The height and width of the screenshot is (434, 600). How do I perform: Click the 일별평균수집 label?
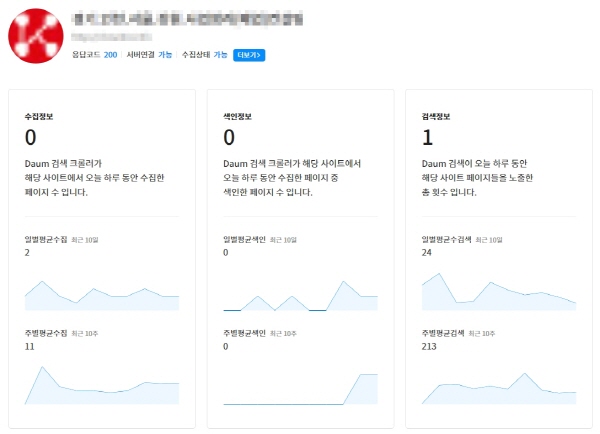click(x=46, y=240)
